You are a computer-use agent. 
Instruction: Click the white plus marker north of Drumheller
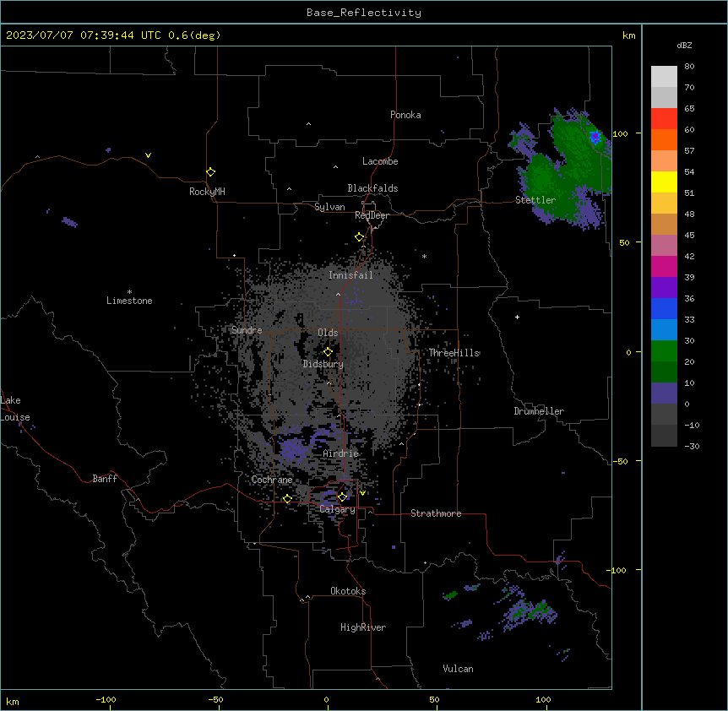coord(517,317)
